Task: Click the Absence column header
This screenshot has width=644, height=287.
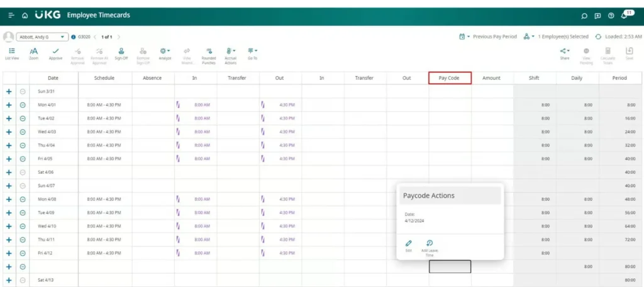Action: (152, 78)
